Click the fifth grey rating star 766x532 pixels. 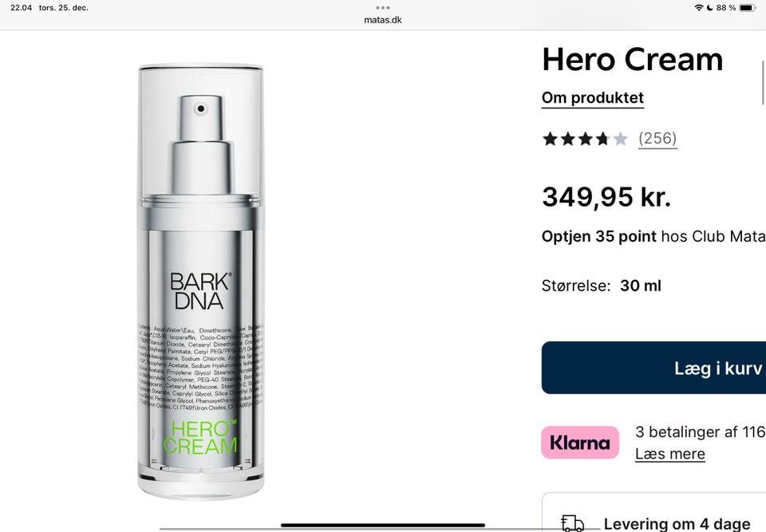[621, 140]
